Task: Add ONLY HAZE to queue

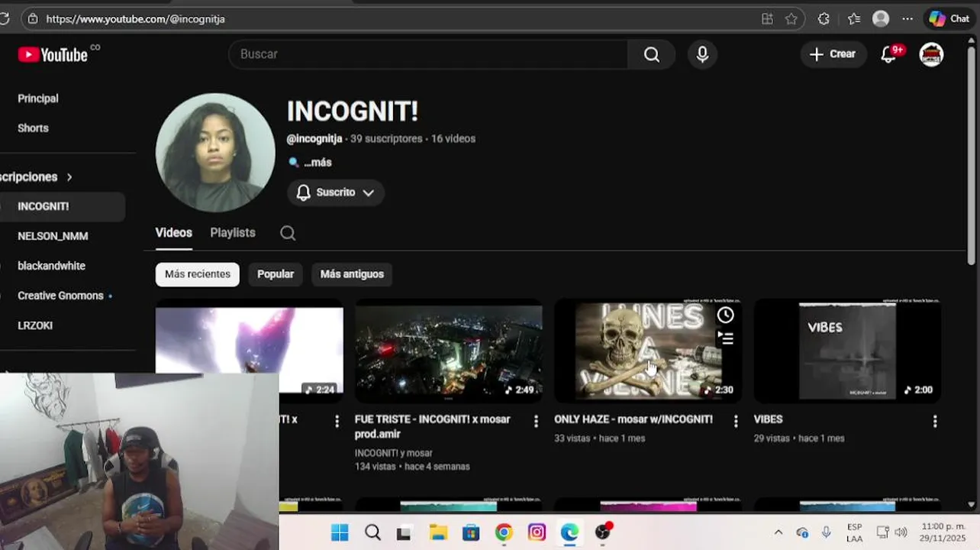Action: pos(725,338)
